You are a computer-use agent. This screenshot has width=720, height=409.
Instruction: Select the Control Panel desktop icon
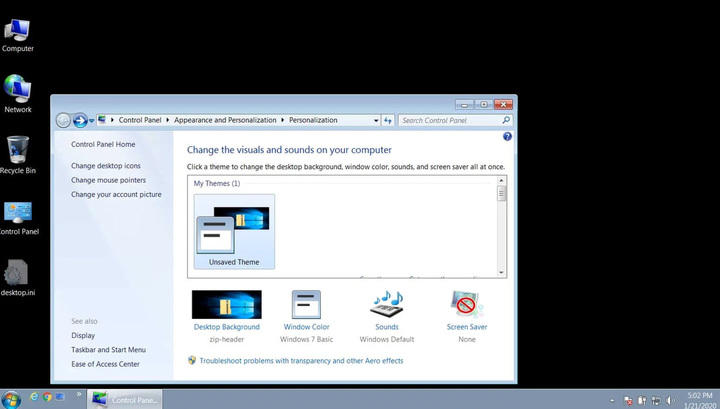tap(18, 218)
